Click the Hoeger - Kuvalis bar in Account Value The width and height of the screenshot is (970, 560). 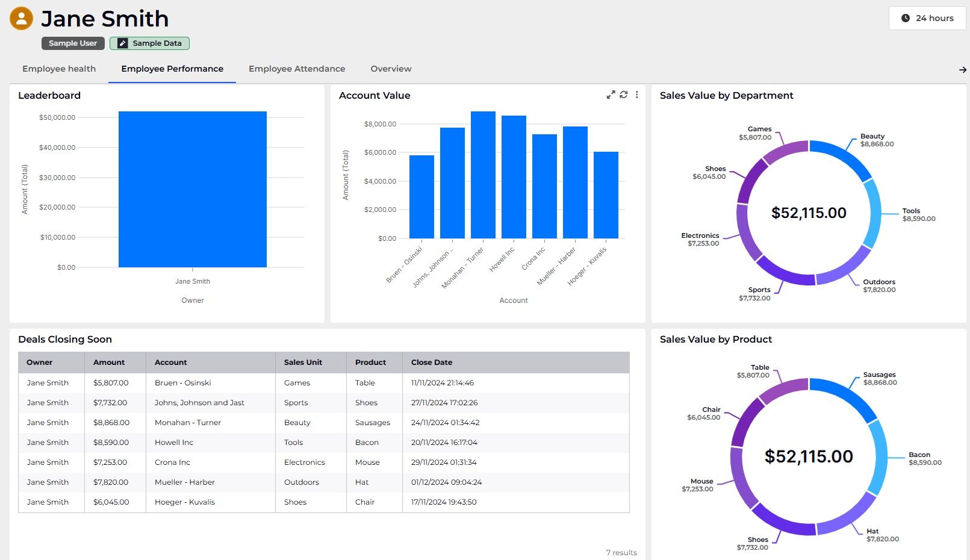606,195
